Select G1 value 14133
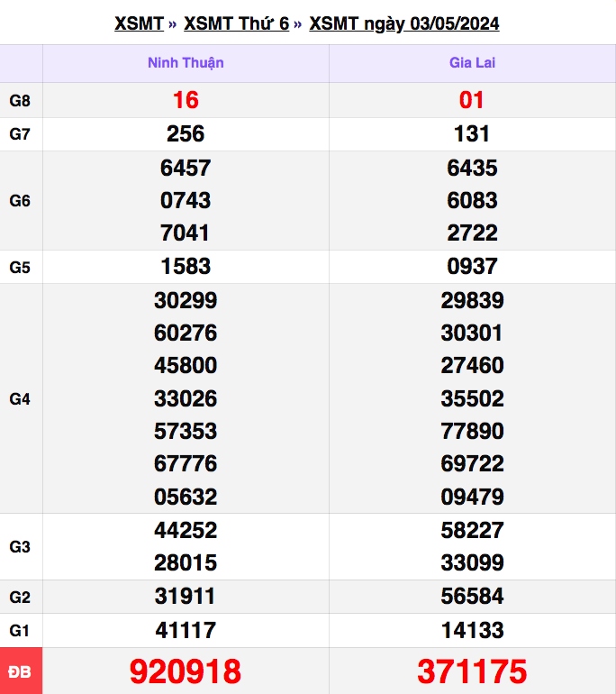 (472, 630)
